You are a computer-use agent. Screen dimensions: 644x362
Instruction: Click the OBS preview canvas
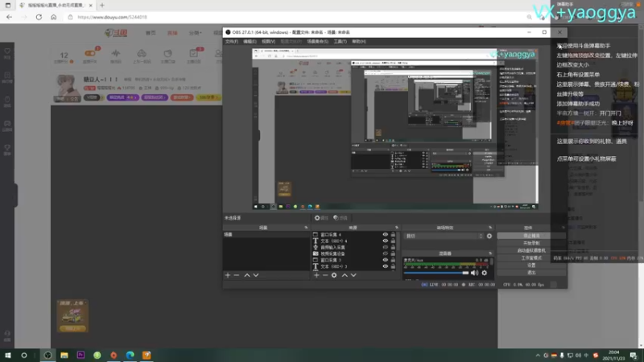pyautogui.click(x=394, y=130)
